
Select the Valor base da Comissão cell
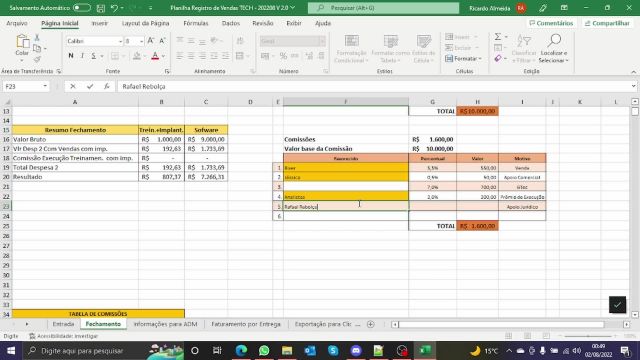[x=346, y=149]
